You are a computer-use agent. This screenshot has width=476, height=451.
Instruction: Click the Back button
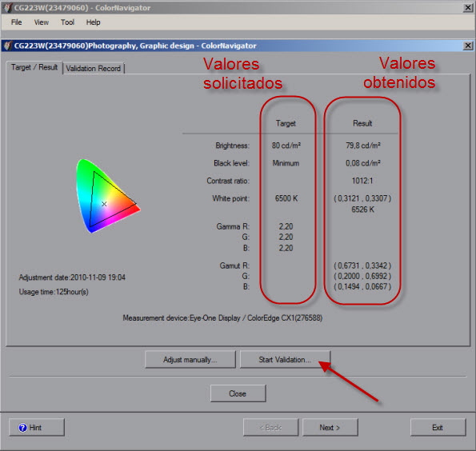click(270, 427)
